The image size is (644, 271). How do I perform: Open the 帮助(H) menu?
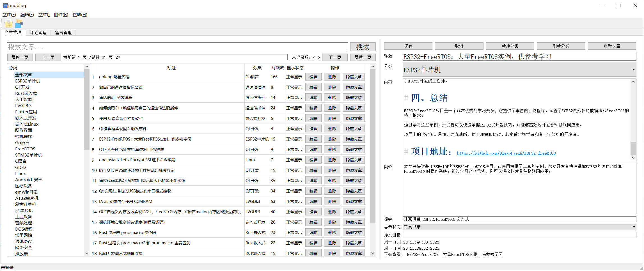coord(80,15)
